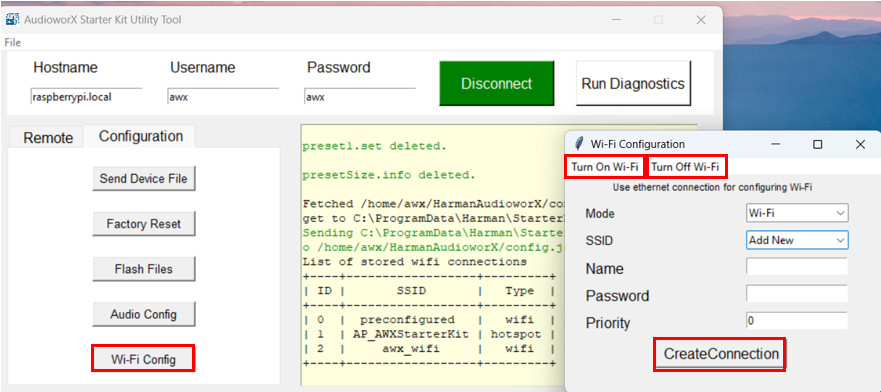Click log text 'presetSize.info deleted.'

pos(389,175)
